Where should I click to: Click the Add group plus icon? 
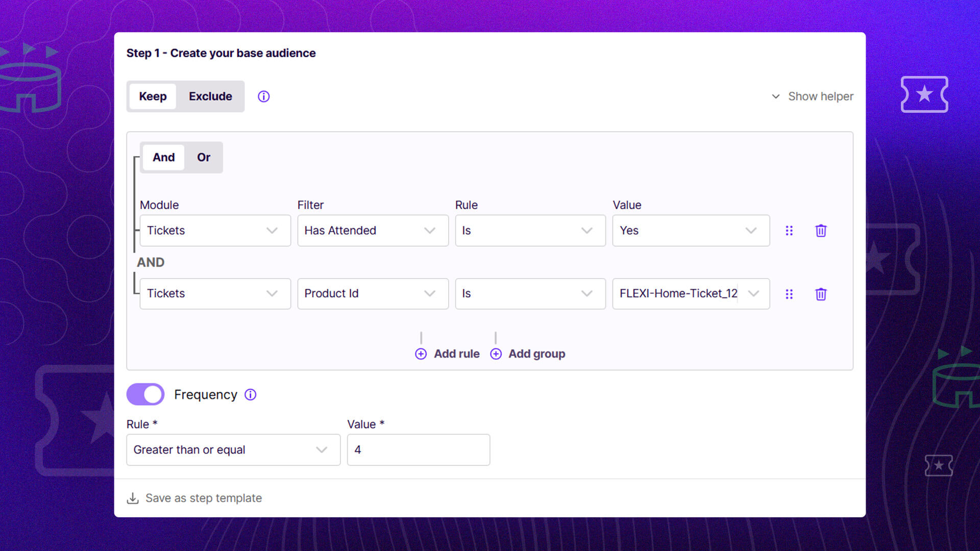click(x=496, y=354)
